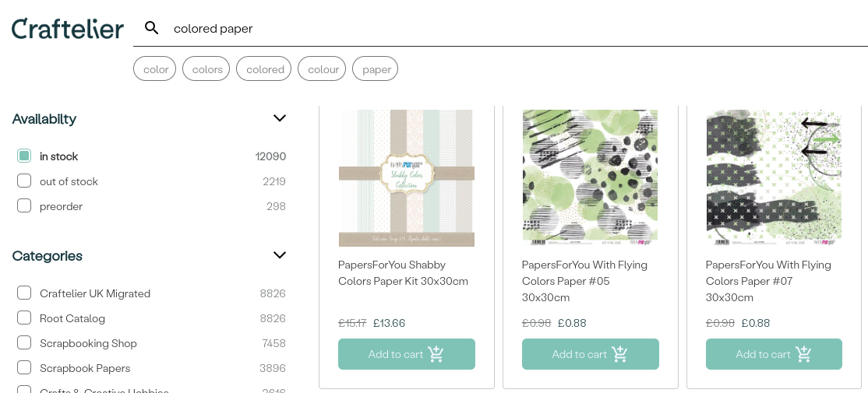Image resolution: width=868 pixels, height=393 pixels.
Task: Collapse the Categories filter section
Action: [x=280, y=255]
